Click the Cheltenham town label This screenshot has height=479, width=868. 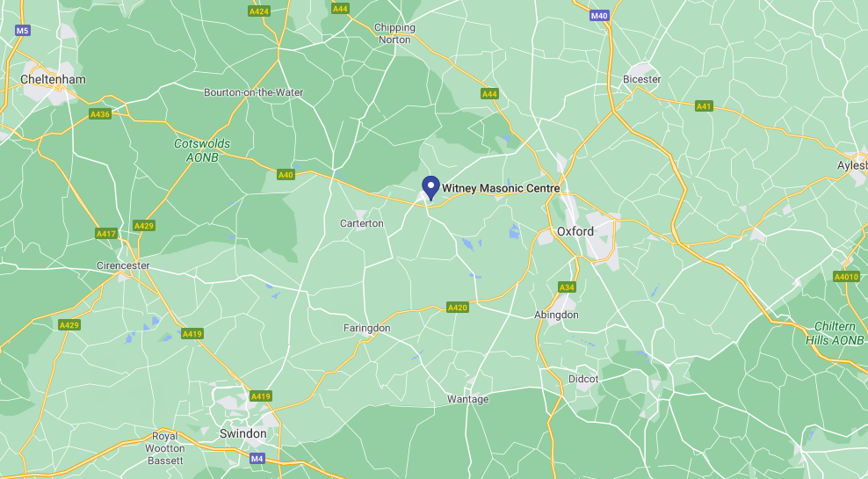53,79
